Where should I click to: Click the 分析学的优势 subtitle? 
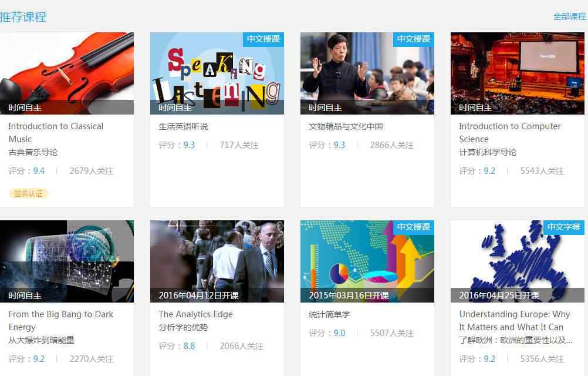183,327
